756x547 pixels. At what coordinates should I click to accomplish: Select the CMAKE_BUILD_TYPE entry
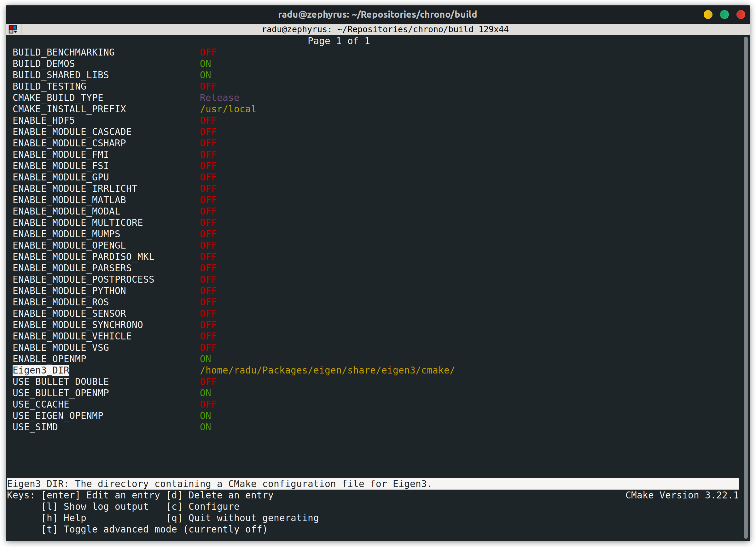pyautogui.click(x=58, y=98)
